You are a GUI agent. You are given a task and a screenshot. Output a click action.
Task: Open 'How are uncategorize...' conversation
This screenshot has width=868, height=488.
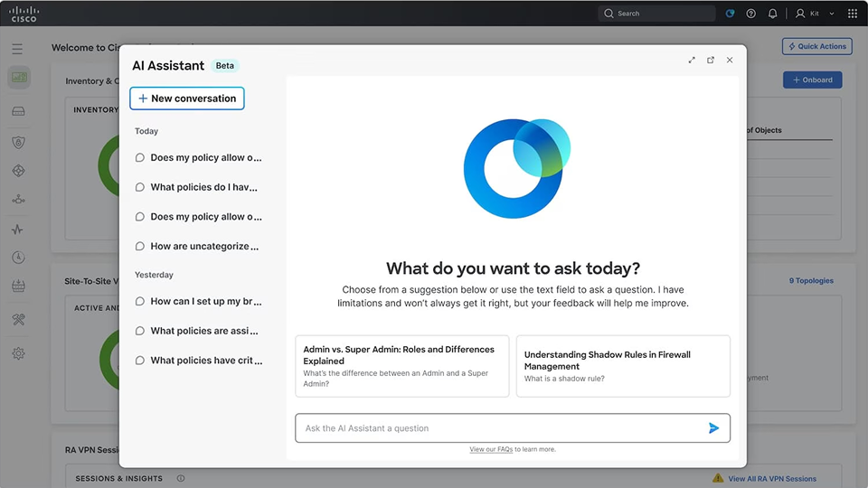pyautogui.click(x=197, y=246)
